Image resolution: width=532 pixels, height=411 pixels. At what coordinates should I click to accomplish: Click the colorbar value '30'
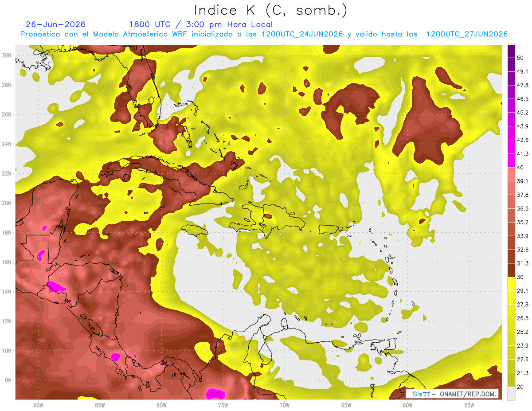click(521, 277)
